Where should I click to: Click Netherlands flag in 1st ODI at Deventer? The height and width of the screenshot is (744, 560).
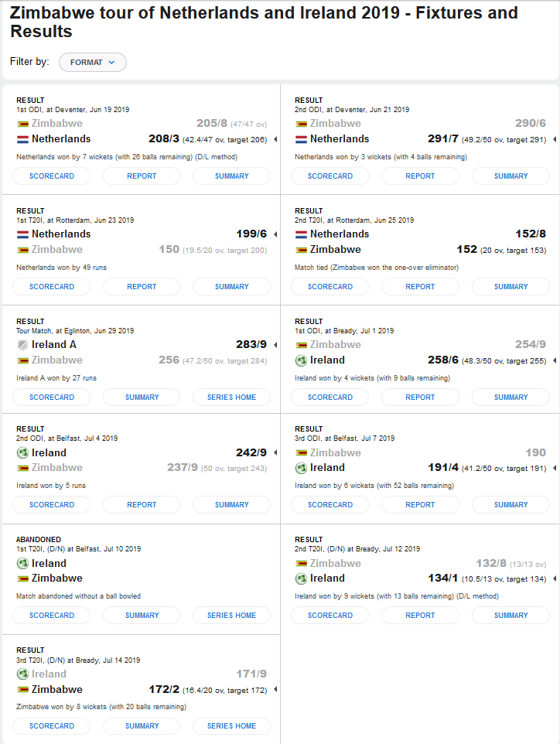tap(22, 139)
